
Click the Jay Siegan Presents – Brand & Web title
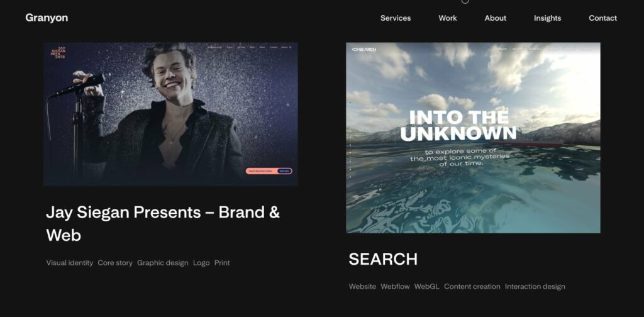pyautogui.click(x=163, y=224)
